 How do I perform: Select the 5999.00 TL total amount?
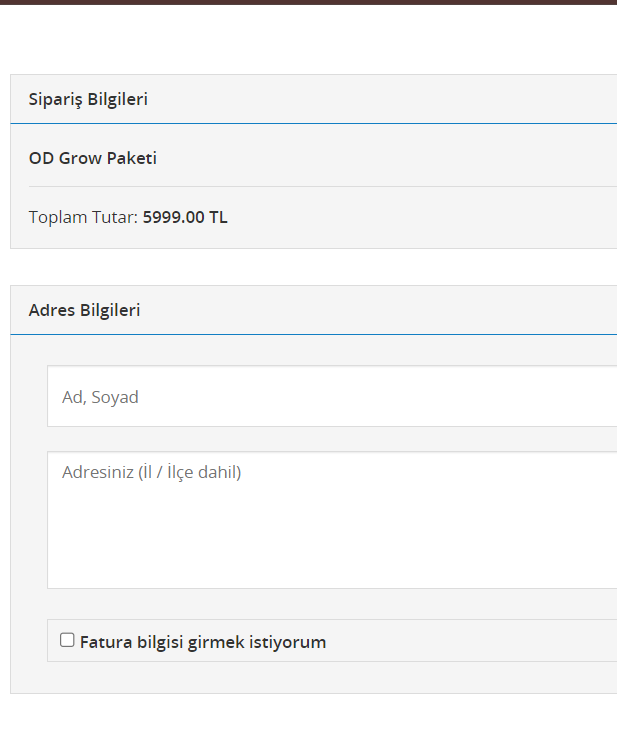click(x=185, y=217)
